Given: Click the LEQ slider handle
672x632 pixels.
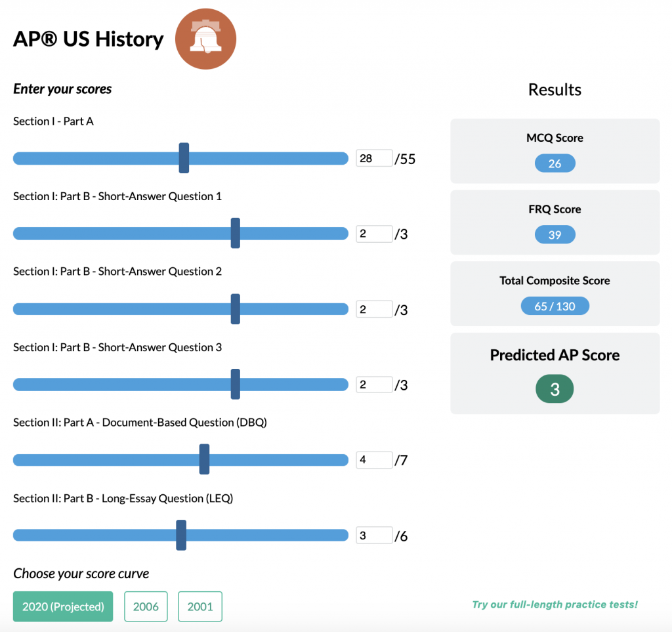Looking at the screenshot, I should click(x=181, y=536).
